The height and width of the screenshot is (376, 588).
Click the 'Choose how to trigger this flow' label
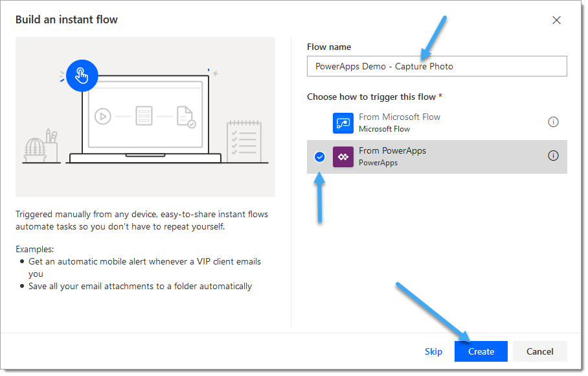click(x=371, y=97)
